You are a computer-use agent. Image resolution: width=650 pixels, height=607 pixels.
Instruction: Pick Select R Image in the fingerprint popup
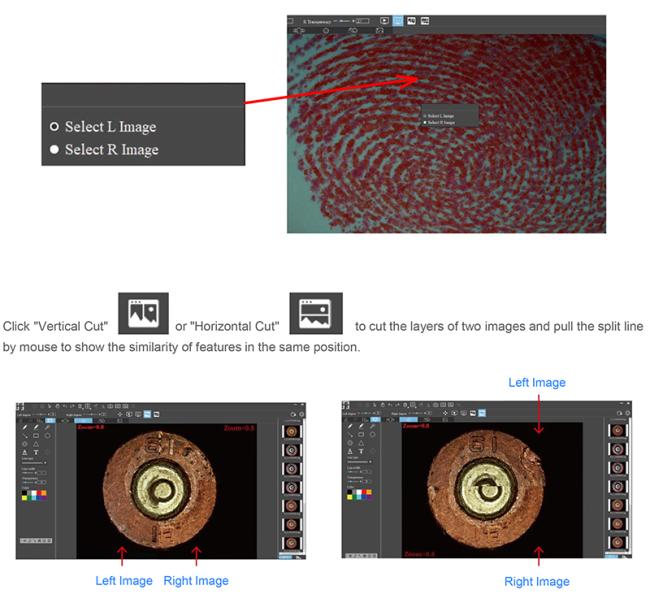425,121
